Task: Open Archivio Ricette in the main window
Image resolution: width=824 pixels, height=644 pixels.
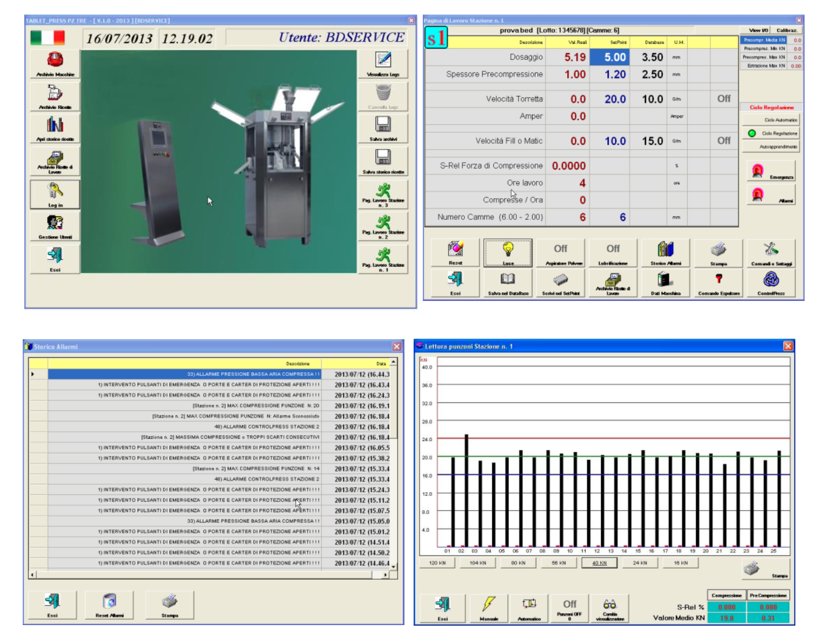Action: (x=55, y=97)
